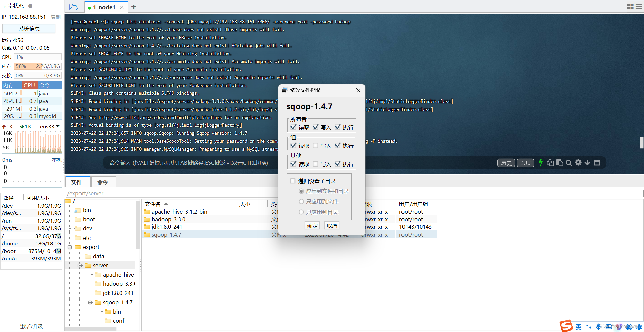This screenshot has width=644, height=332.
Task: Click the root folder icon in tree
Action: click(68, 201)
